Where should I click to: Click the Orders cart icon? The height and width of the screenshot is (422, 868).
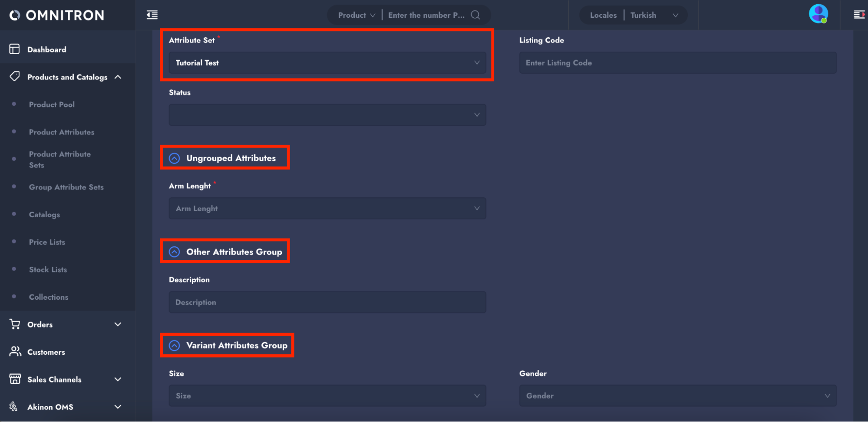click(x=15, y=324)
